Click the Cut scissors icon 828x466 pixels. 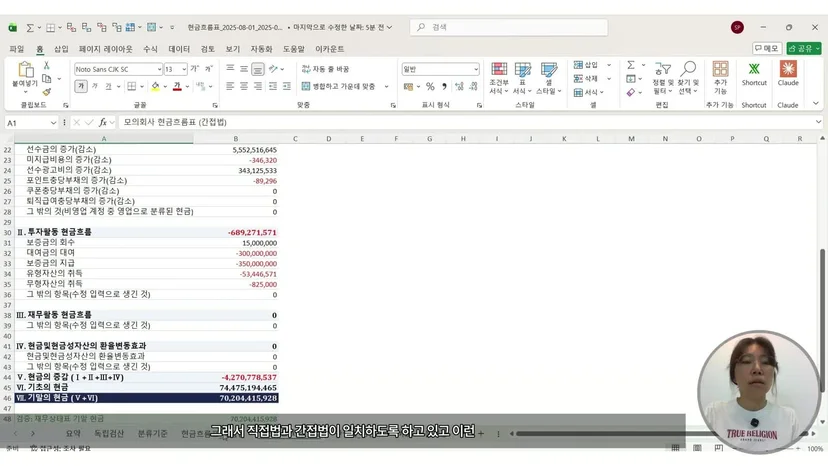pyautogui.click(x=46, y=65)
